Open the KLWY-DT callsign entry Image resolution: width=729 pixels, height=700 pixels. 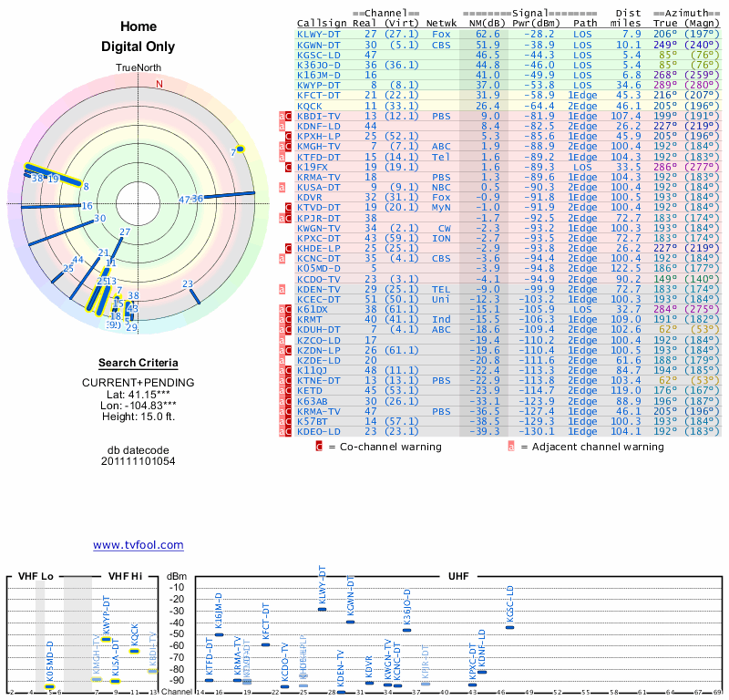coord(318,35)
